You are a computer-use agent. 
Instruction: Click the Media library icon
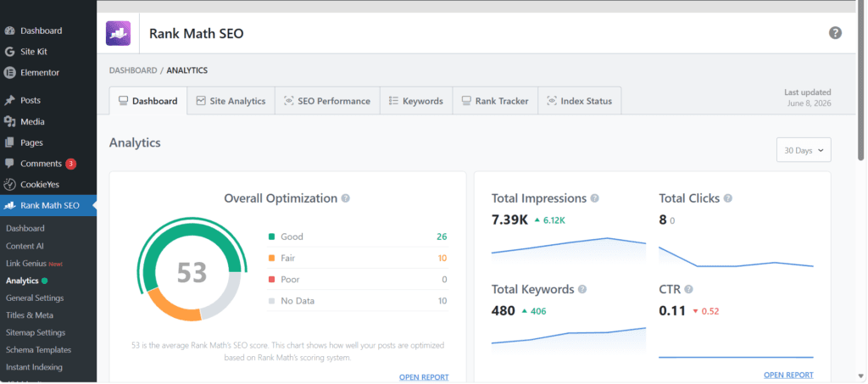click(x=9, y=122)
